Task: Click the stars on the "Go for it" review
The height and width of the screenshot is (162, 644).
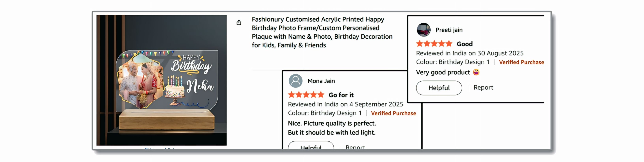Action: click(x=306, y=95)
